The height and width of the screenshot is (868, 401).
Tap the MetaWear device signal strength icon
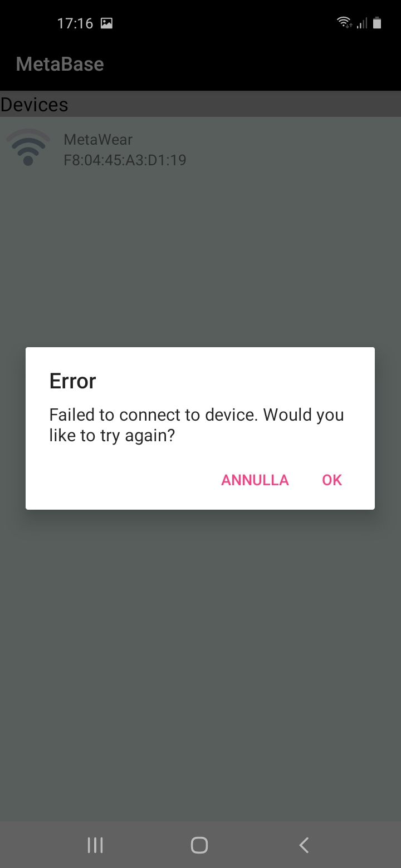coord(28,147)
